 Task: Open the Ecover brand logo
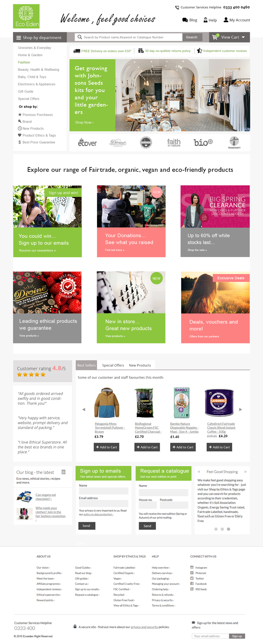pos(88,143)
